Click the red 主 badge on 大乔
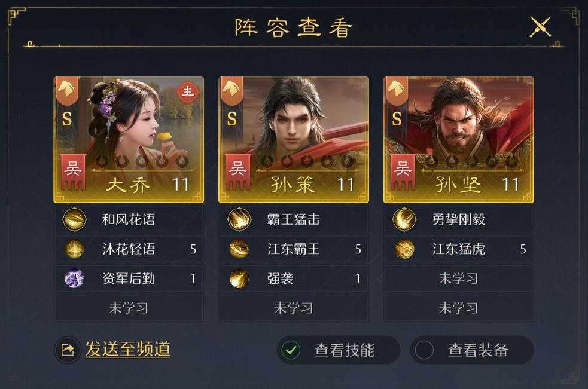 click(187, 91)
